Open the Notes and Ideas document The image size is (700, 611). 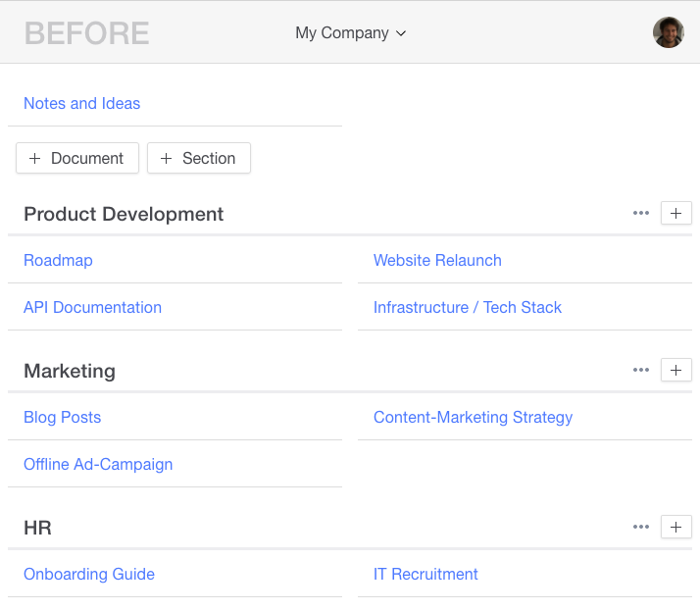pyautogui.click(x=81, y=103)
